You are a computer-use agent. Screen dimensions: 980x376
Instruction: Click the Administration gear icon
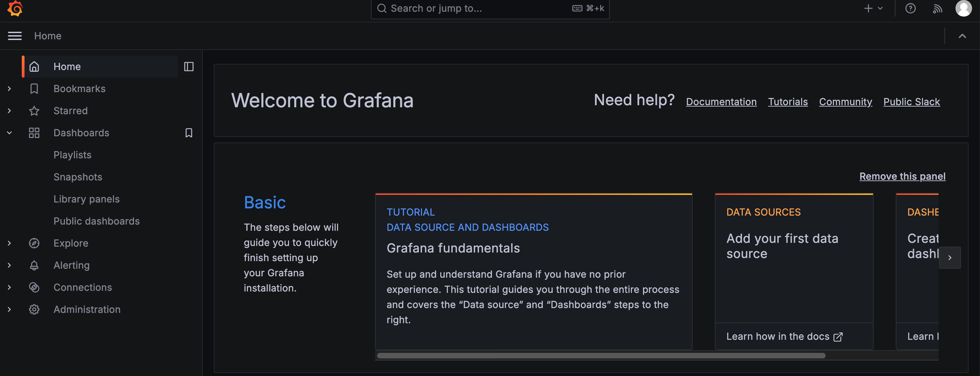[x=34, y=309]
